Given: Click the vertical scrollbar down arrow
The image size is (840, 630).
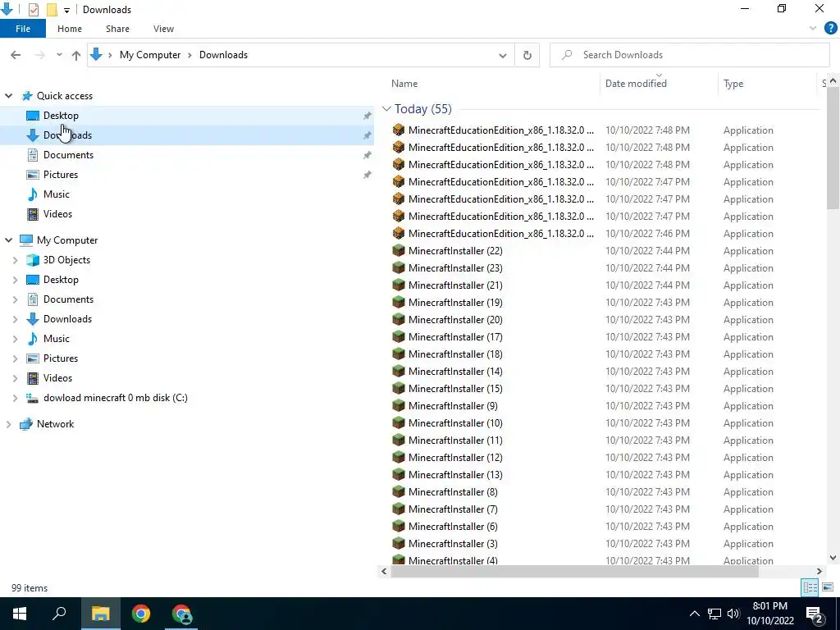Looking at the screenshot, I should [x=833, y=558].
